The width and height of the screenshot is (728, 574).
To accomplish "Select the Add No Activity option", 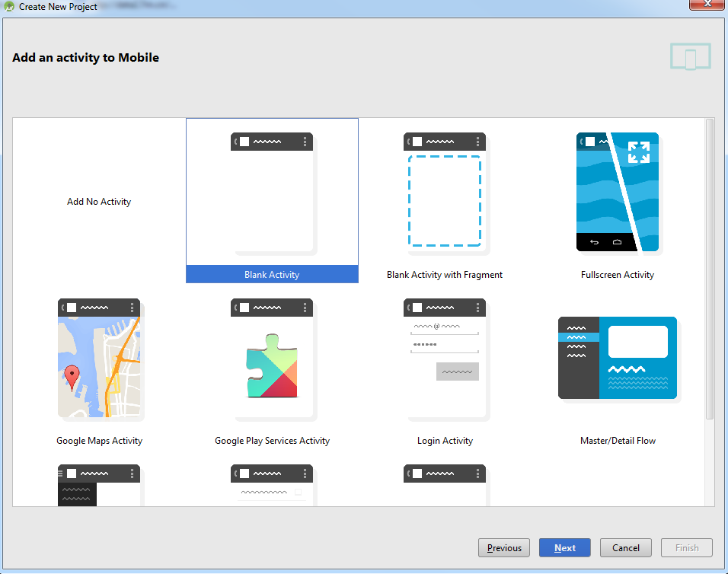I will point(99,201).
